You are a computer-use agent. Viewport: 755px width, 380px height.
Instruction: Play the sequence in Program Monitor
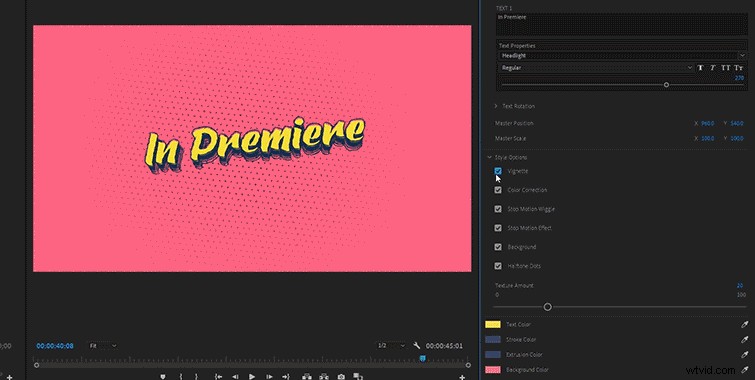tap(252, 377)
